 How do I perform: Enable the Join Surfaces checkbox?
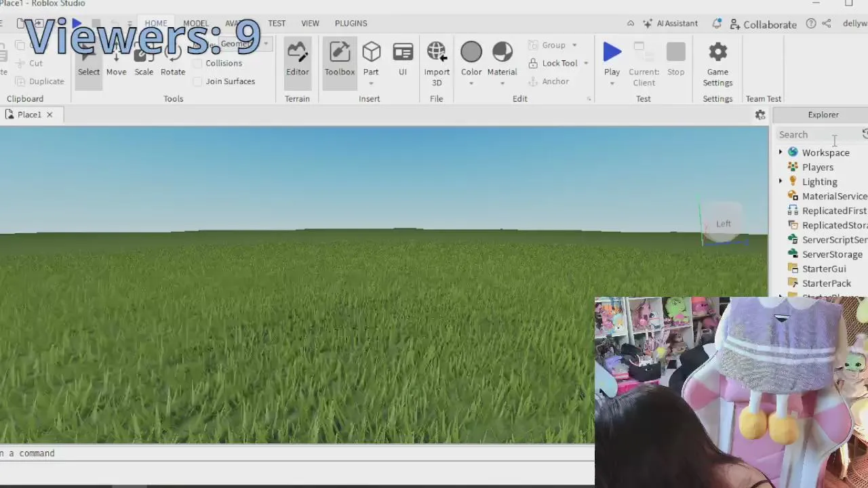(x=197, y=81)
